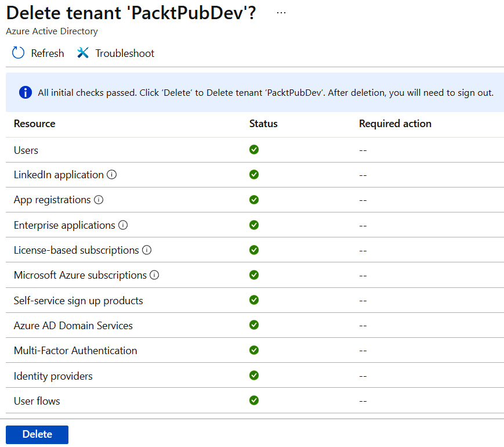Click green check status for Identity providers
The width and height of the screenshot is (504, 447).
pyautogui.click(x=254, y=375)
